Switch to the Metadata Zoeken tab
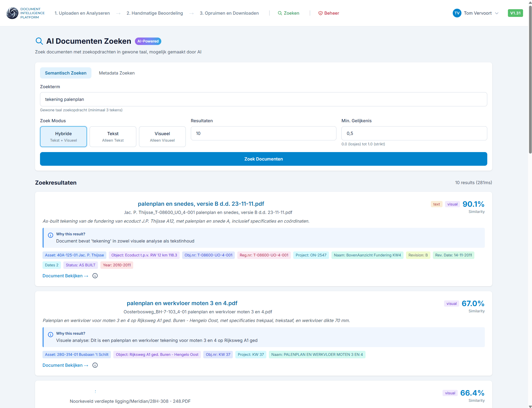The width and height of the screenshot is (532, 408). 117,73
